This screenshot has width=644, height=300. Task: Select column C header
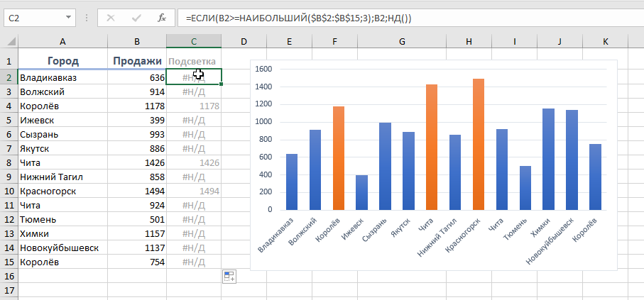(194, 41)
